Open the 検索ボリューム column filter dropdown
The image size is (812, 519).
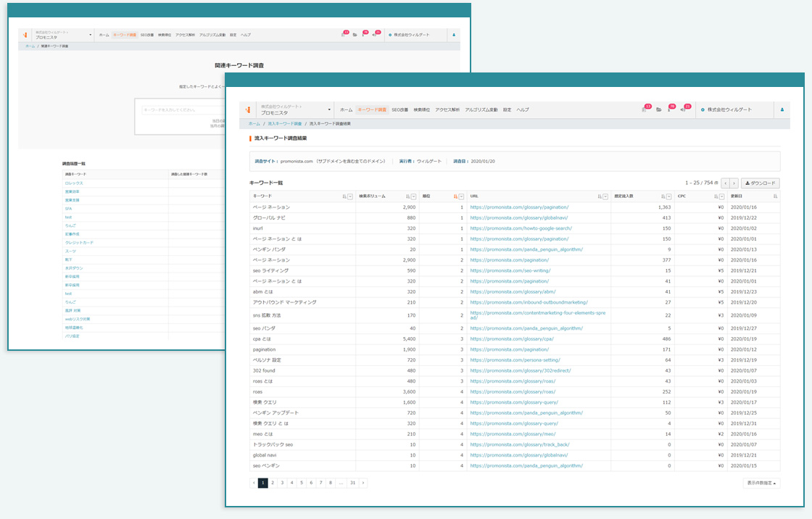[x=413, y=197]
